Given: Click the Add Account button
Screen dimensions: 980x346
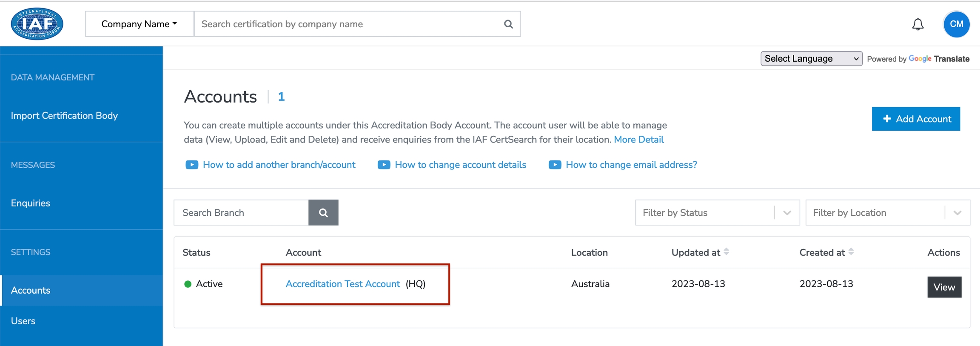Looking at the screenshot, I should pyautogui.click(x=916, y=119).
